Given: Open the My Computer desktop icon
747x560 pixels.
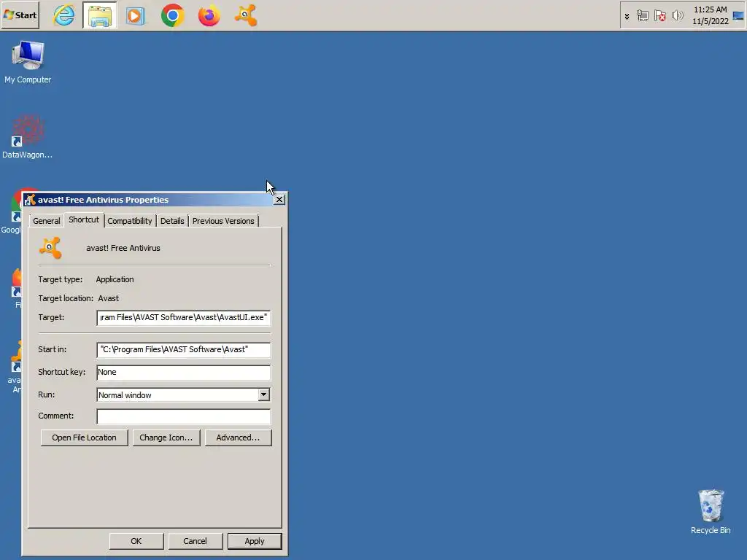Looking at the screenshot, I should (x=28, y=63).
